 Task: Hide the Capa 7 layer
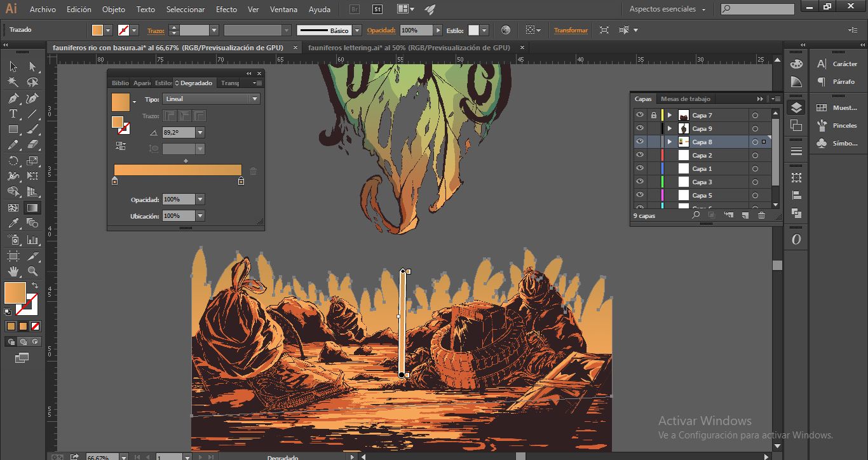point(640,115)
